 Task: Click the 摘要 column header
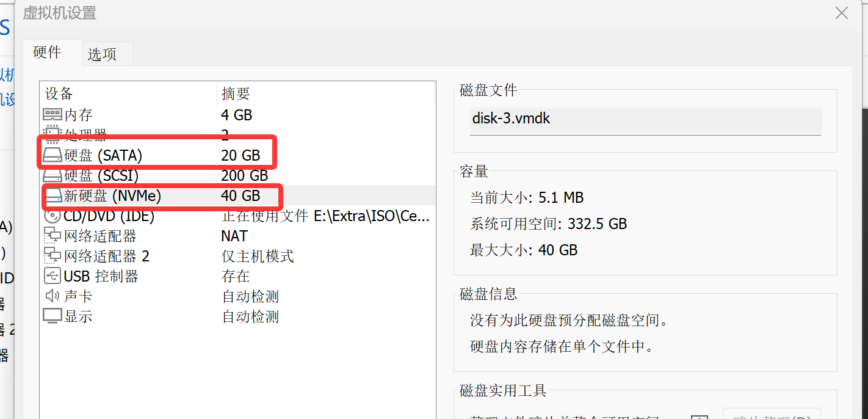click(236, 93)
